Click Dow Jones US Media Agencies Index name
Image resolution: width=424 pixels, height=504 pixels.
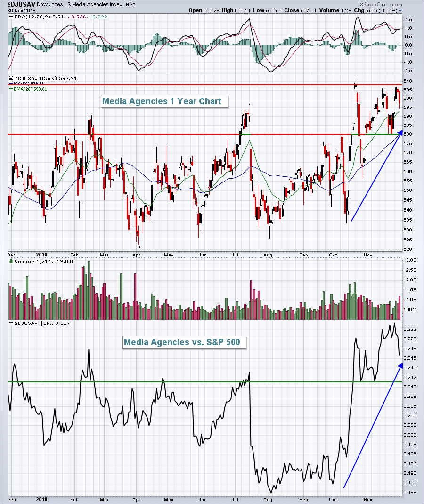pyautogui.click(x=80, y=5)
